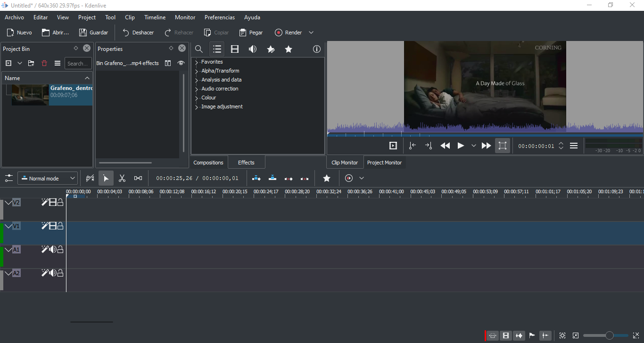Open timeline track settings icon
644x343 pixels.
pos(9,178)
